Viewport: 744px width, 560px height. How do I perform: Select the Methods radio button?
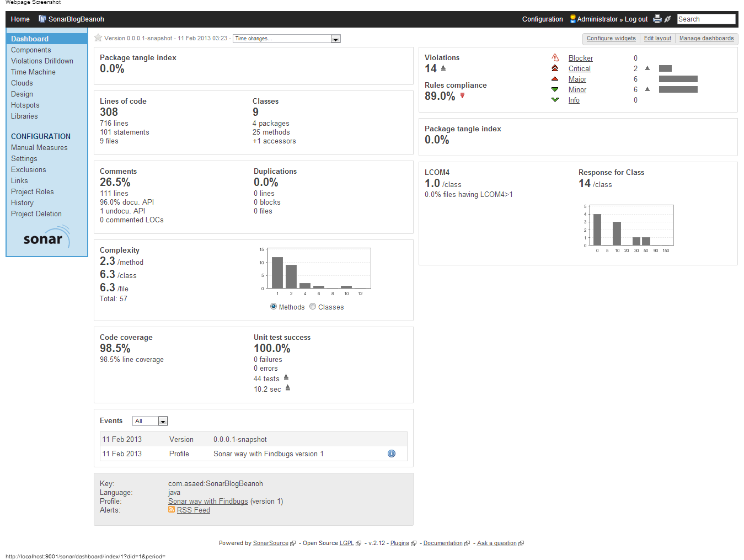[274, 307]
